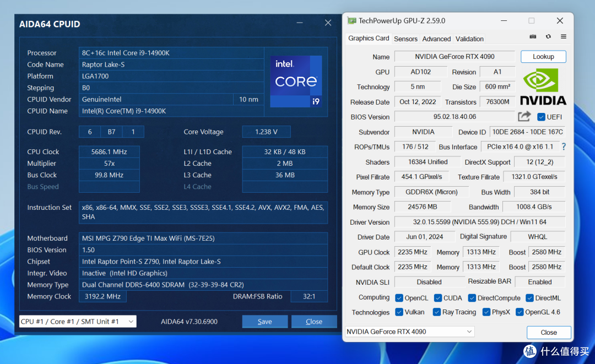Open the GPU-Z hamburger menu
This screenshot has height=364, width=595.
[564, 37]
